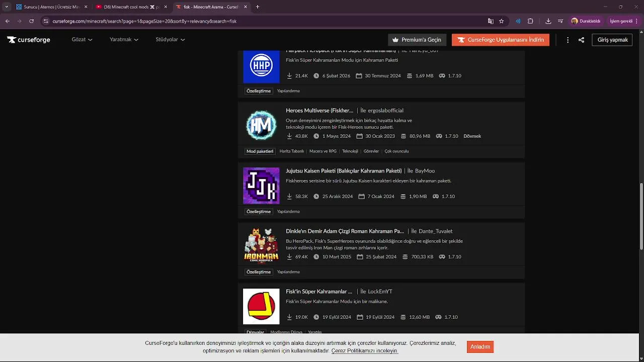The height and width of the screenshot is (362, 644).
Task: Open Jujutsu Kaisen Paketi title link
Action: [344, 171]
